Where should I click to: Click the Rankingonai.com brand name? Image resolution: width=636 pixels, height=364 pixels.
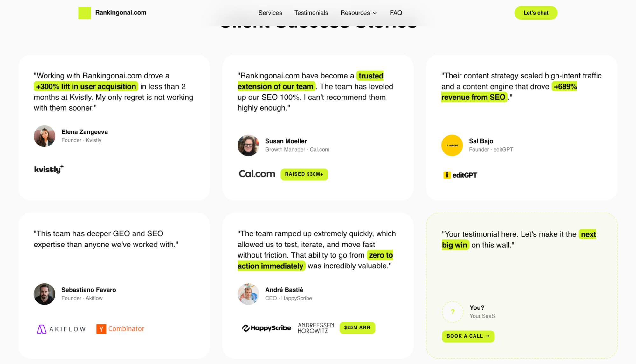click(x=121, y=13)
